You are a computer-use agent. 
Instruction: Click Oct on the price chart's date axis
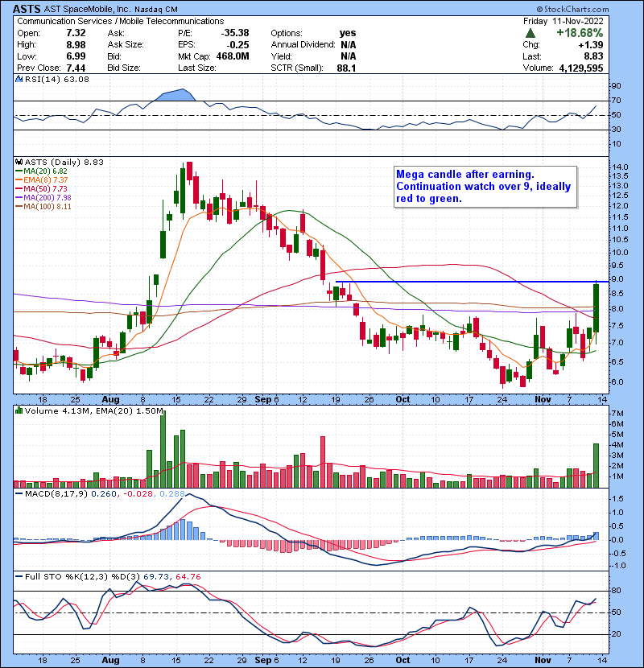(x=402, y=400)
